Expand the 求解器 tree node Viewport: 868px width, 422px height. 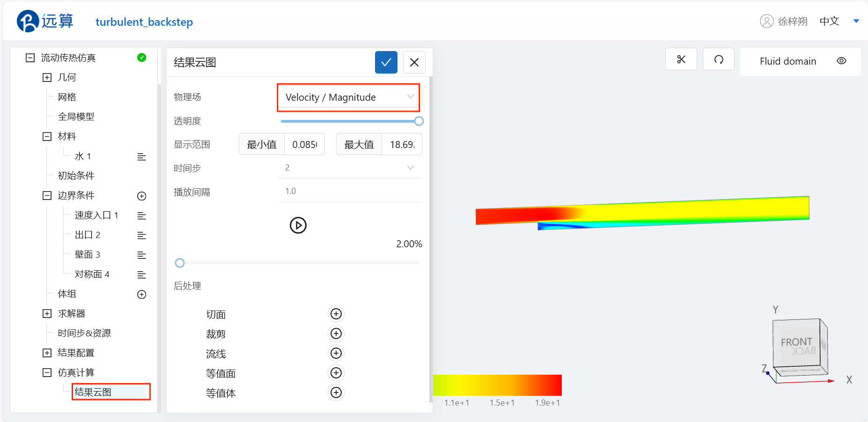pos(47,313)
